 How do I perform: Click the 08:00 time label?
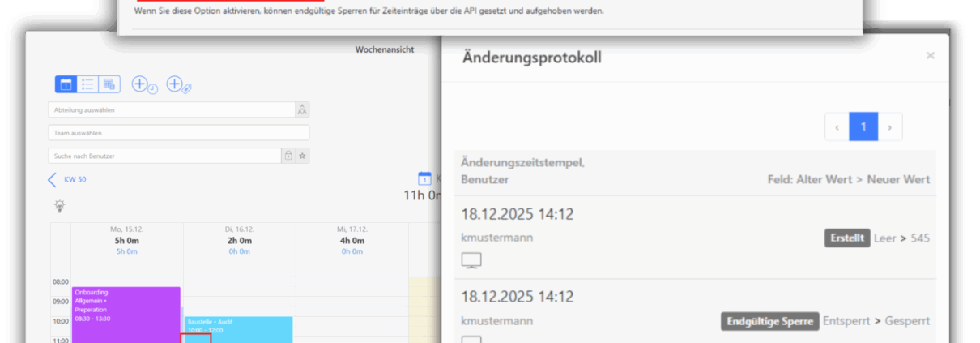click(61, 282)
